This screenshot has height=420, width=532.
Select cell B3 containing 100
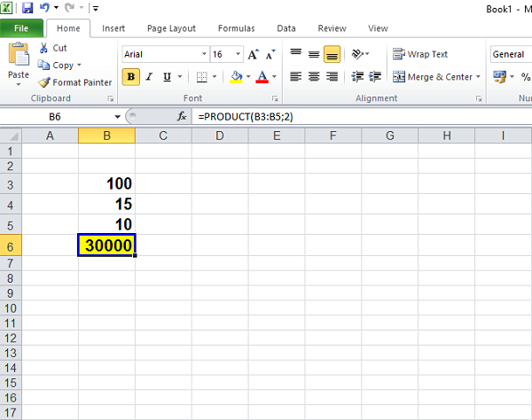(x=106, y=183)
